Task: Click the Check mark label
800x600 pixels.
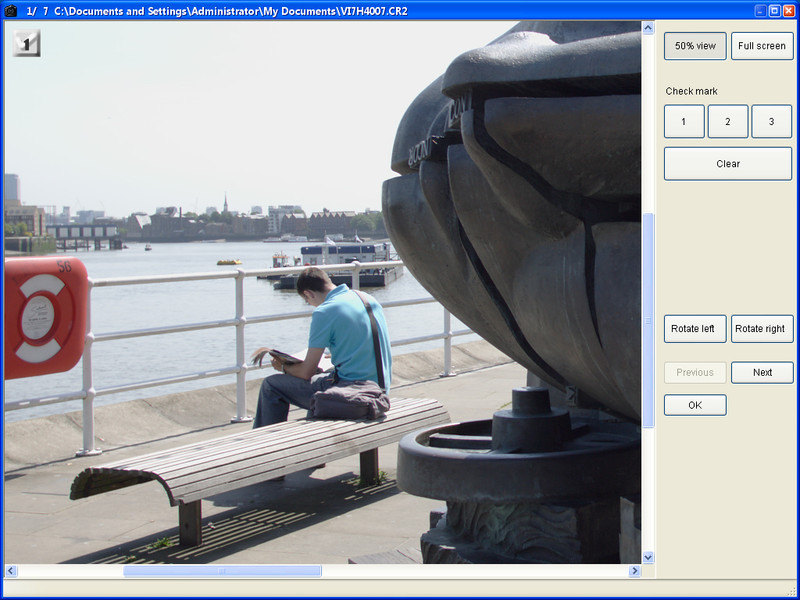Action: click(691, 91)
